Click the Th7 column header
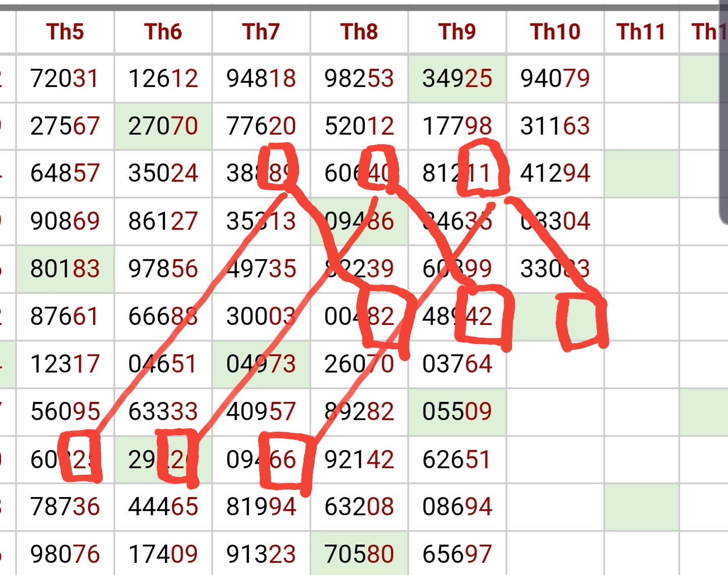728x575 pixels. point(261,32)
